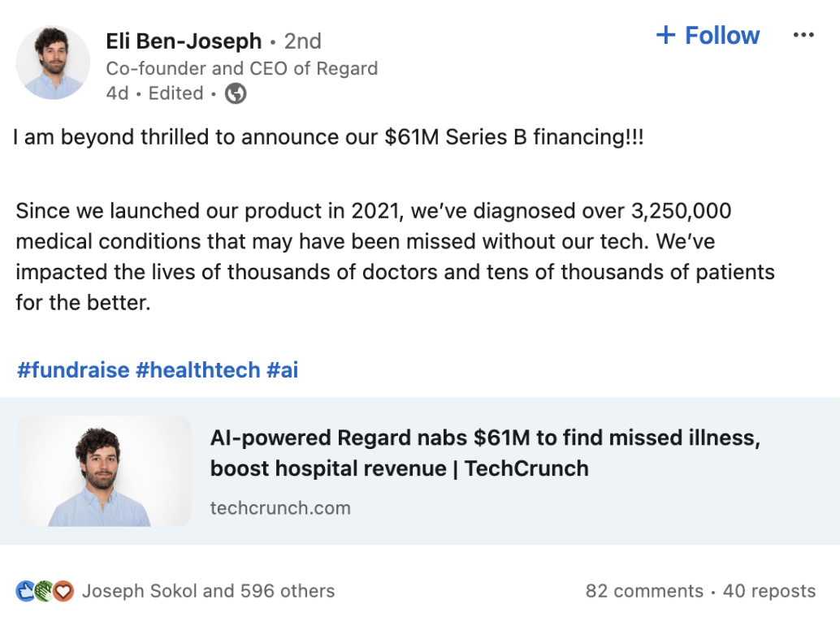This screenshot has width=840, height=630.
Task: Open the three-dot post options menu
Action: [803, 36]
